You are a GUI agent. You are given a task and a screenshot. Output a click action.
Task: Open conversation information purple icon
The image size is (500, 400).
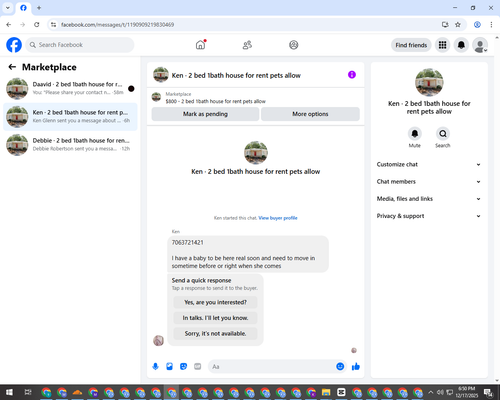pos(352,75)
